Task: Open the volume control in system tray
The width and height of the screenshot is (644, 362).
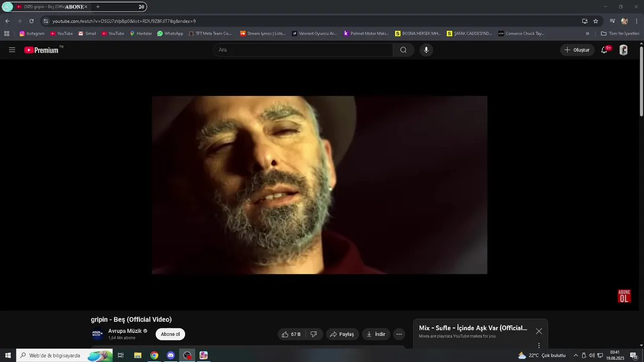Action: (592, 355)
